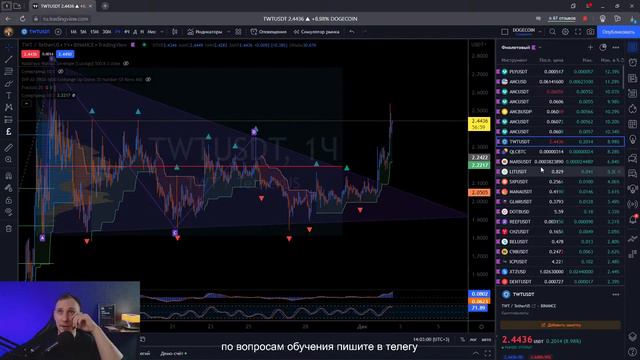Open the calendar panel in right sidebar
The image size is (640, 360).
click(633, 124)
